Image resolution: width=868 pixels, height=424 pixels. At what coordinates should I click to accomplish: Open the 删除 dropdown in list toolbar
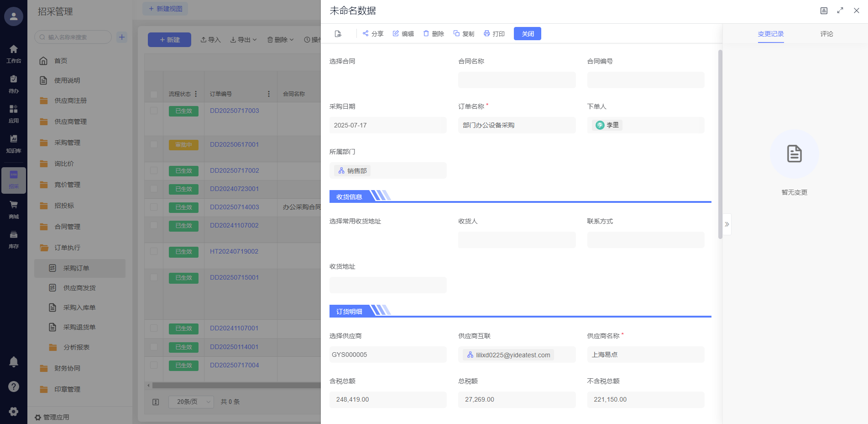click(280, 40)
